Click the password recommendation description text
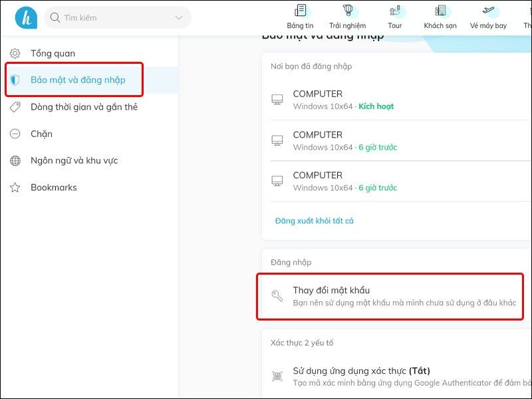532x399 pixels. click(404, 303)
